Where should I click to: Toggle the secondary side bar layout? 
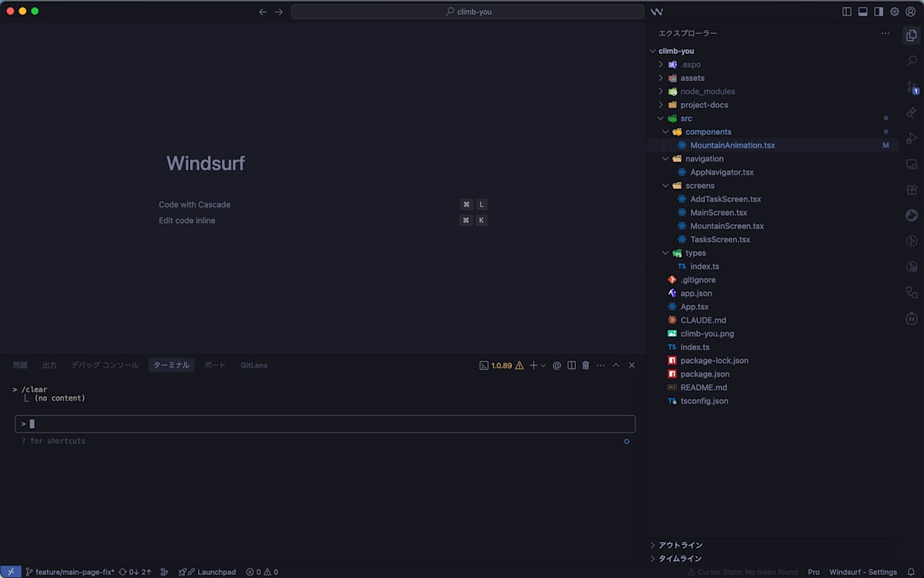click(x=879, y=12)
